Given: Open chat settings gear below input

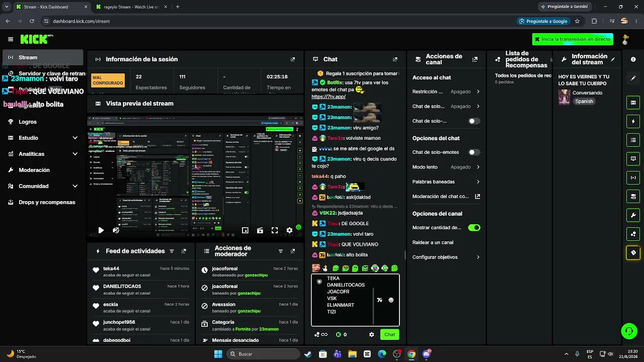Looking at the screenshot, I should pos(372,334).
